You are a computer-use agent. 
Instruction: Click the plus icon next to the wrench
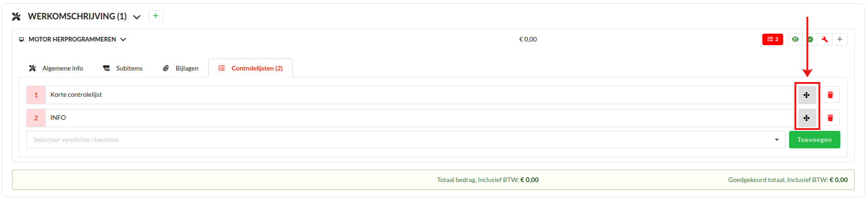click(x=840, y=40)
